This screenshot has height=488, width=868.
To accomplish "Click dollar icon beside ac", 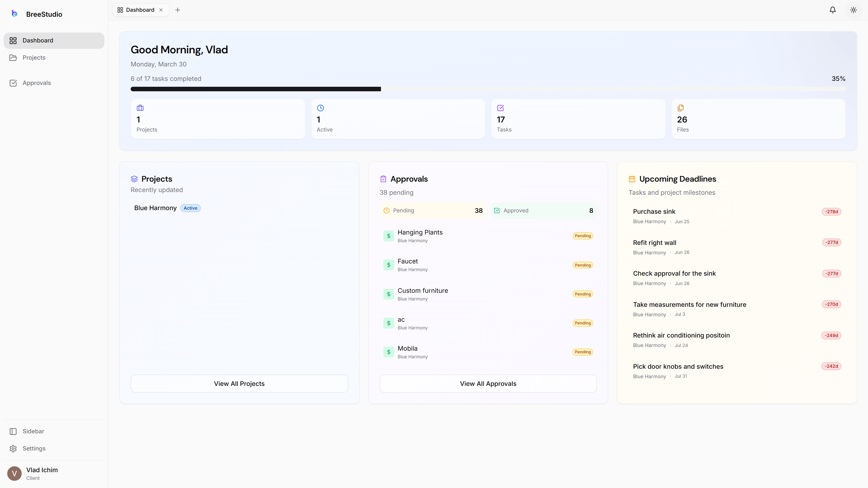I will pyautogui.click(x=389, y=323).
